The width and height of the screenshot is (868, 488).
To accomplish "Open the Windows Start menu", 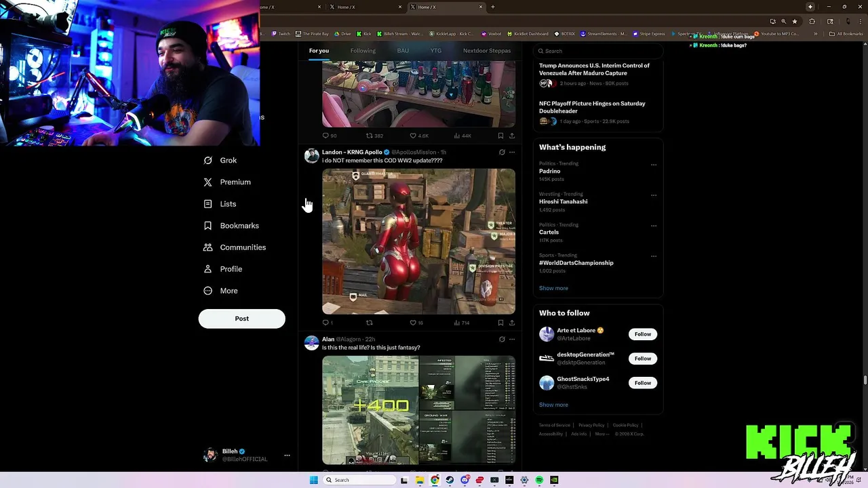I will pos(313,480).
